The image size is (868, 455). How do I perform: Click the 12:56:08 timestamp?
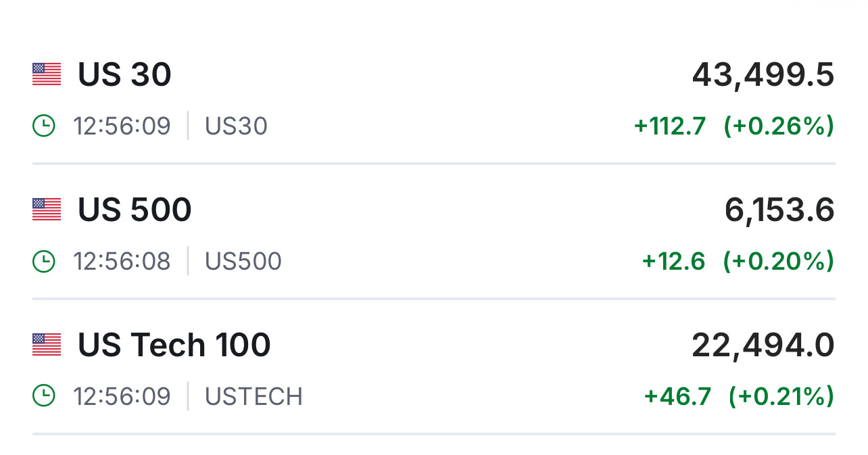pos(122,262)
